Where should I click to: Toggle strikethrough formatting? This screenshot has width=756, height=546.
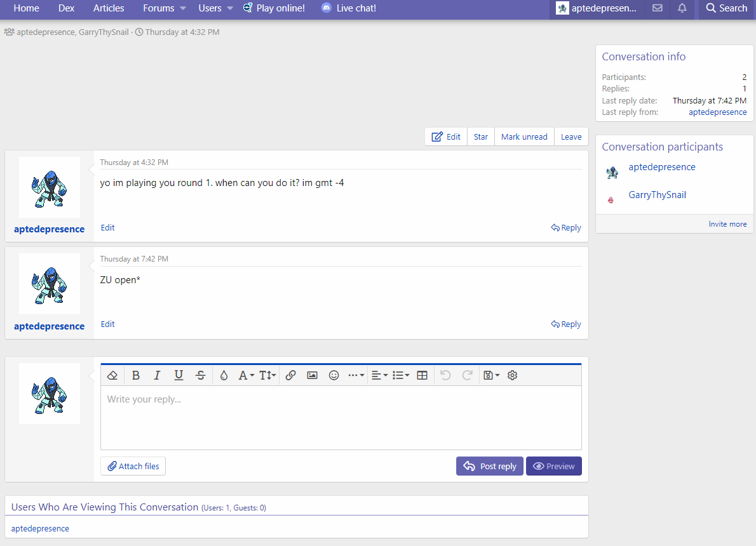pos(200,375)
